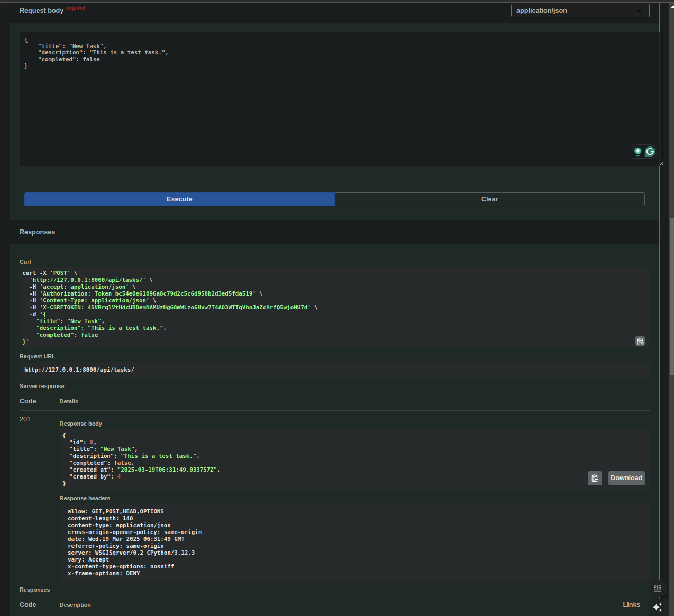Viewport: 674px width, 616px height.
Task: Click the "created_at" timestamp value in response
Action: click(168, 470)
